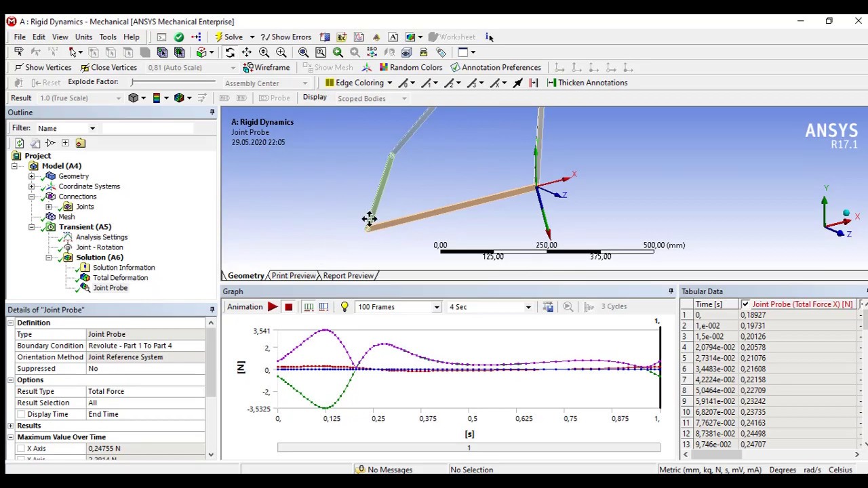The image size is (868, 488).
Task: Click the Distributed frames icon
Action: pyautogui.click(x=309, y=307)
